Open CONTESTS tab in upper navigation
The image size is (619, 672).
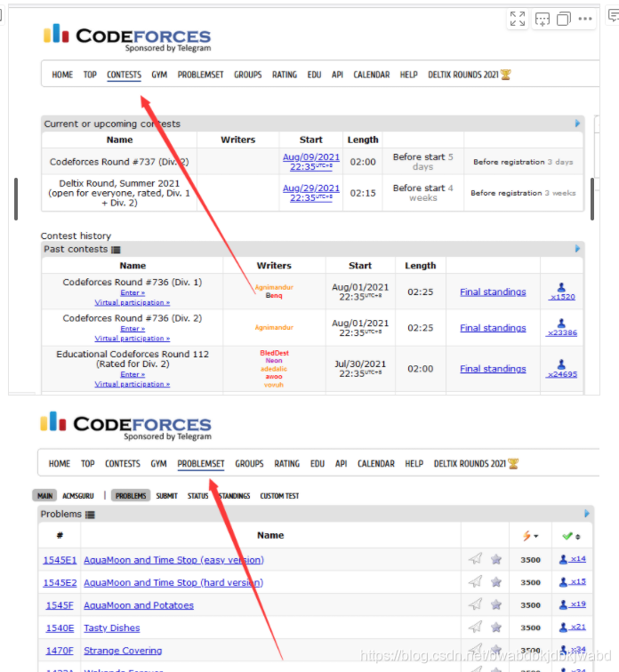coord(124,75)
